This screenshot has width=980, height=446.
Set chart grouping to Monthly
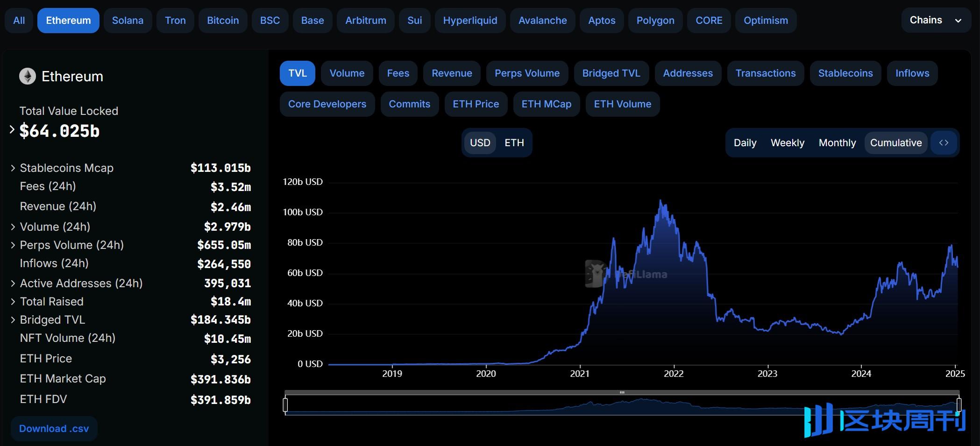point(838,143)
